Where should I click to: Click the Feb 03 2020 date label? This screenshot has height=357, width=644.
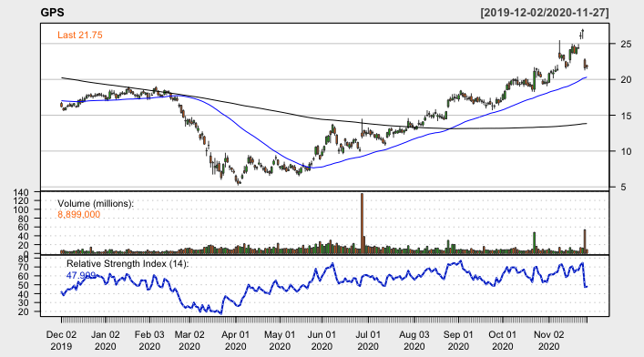coord(149,341)
